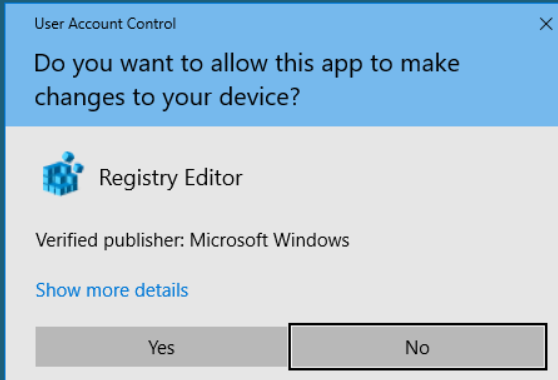Expand Show more details

(112, 290)
